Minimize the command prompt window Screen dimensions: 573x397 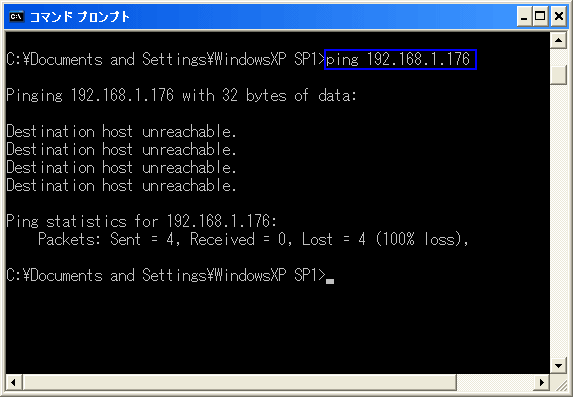tap(524, 17)
